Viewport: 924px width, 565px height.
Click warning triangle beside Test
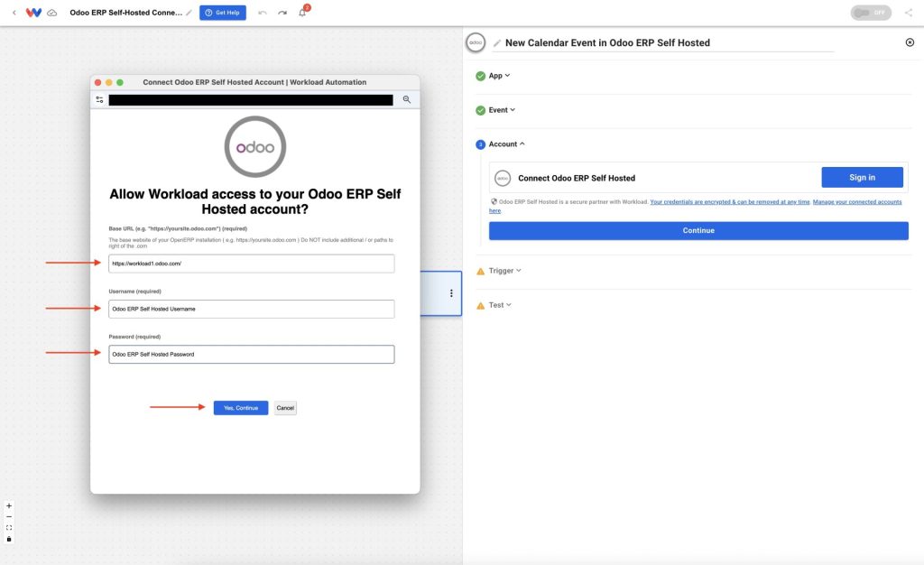(480, 305)
